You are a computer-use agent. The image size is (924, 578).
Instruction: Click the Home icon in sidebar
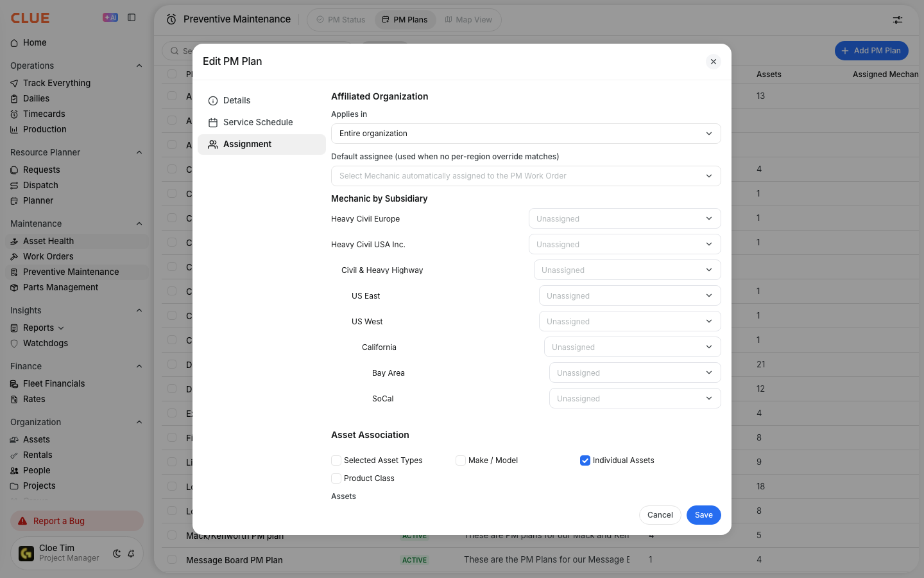pyautogui.click(x=14, y=43)
